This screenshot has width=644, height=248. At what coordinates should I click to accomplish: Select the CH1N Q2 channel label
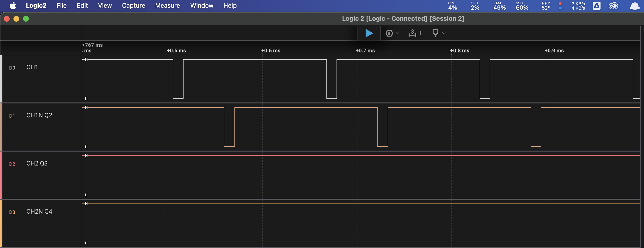(39, 115)
